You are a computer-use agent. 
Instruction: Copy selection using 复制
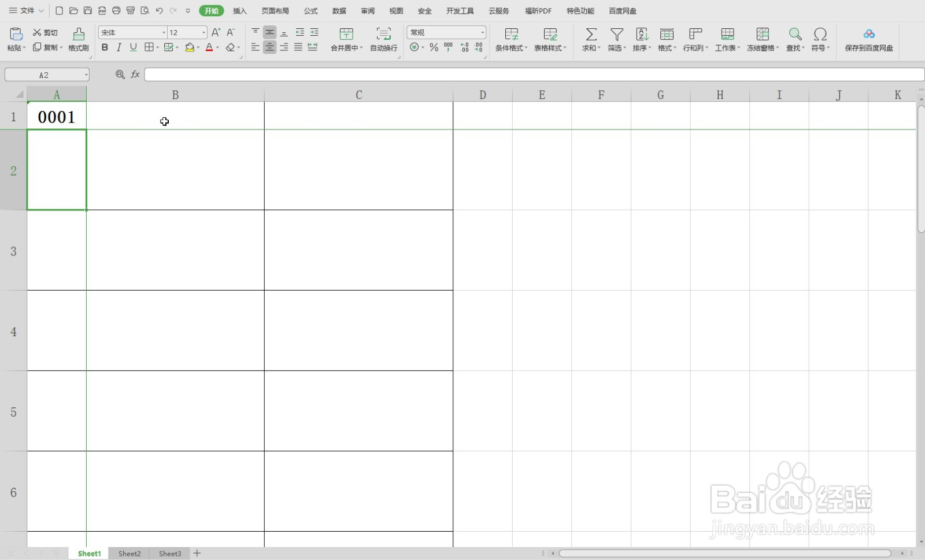tap(47, 47)
